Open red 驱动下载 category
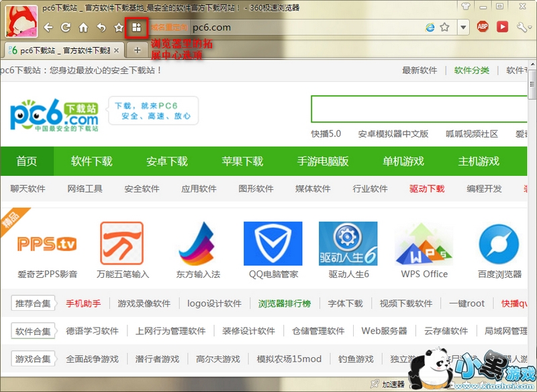 pyautogui.click(x=427, y=189)
